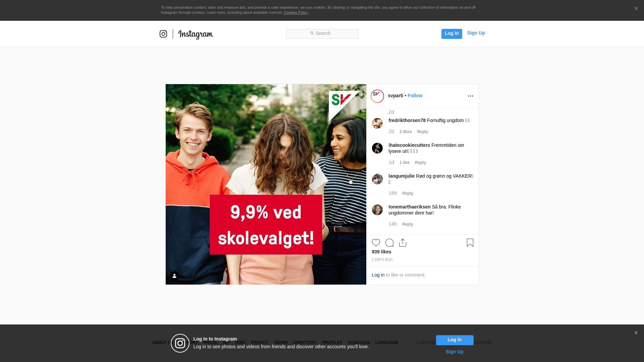
Task: Follow the svparti account
Action: click(x=415, y=96)
